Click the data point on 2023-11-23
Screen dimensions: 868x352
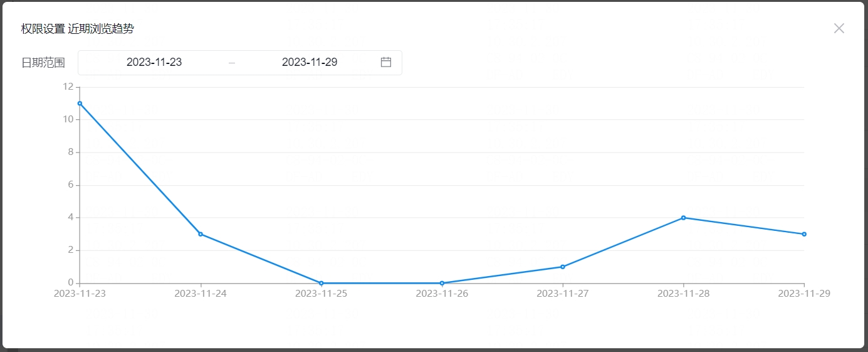tap(80, 104)
